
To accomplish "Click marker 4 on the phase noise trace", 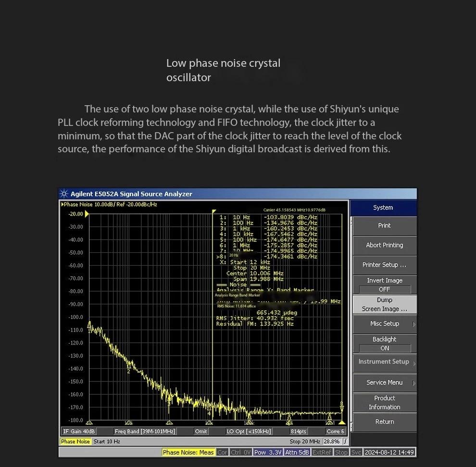I will 209,413.
